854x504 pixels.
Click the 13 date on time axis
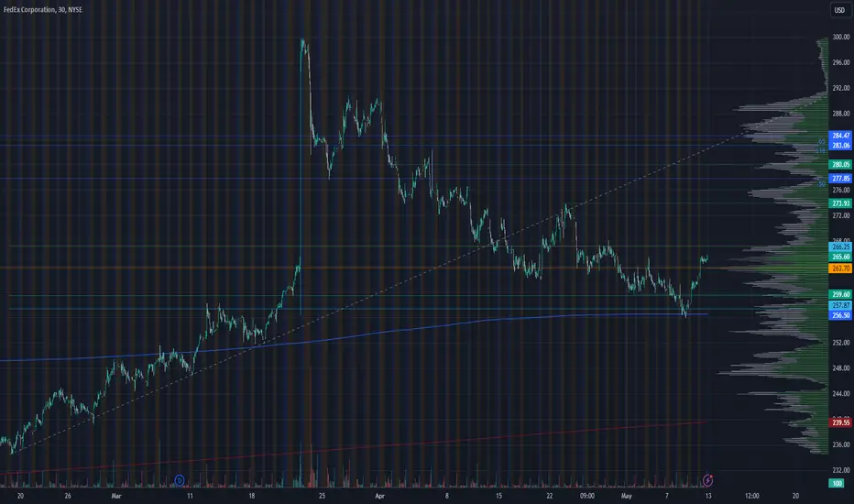tap(708, 496)
